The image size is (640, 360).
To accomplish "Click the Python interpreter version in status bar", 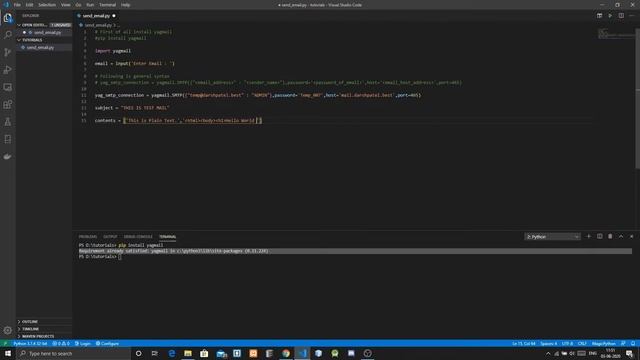I will click(x=30, y=344).
